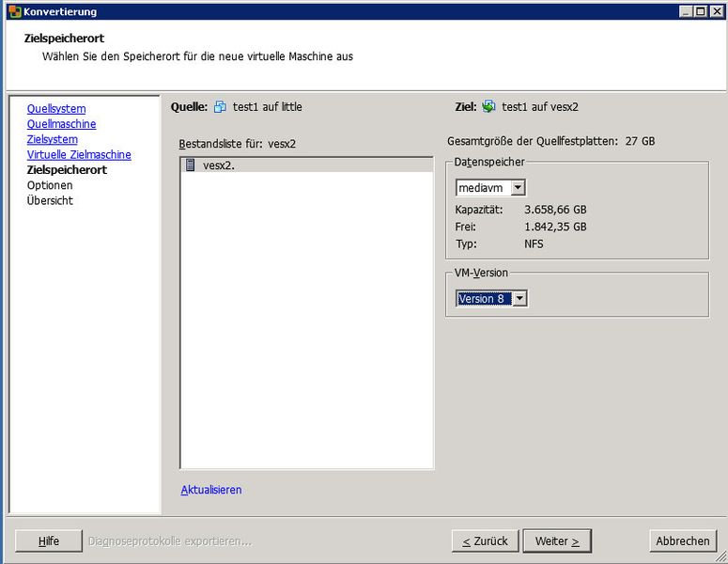Click Gesamtgröße der Quellfestplatten 27 GB text

pyautogui.click(x=551, y=141)
